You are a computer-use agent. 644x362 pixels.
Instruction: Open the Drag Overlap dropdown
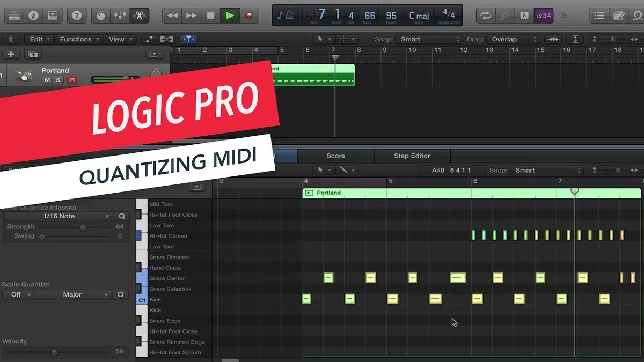pos(513,39)
